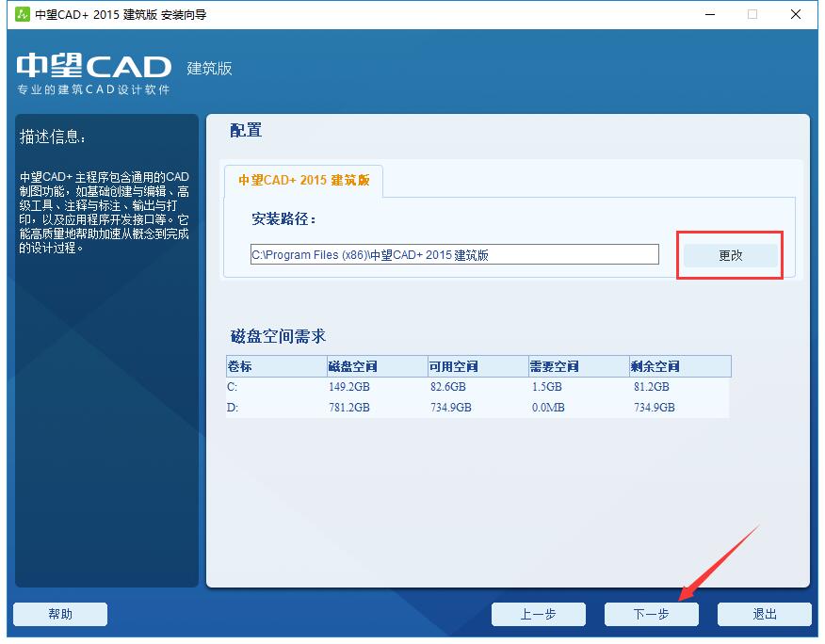Screen dimensions: 825x644
Task: Click the 中望CAD logo in the banner
Action: click(89, 68)
